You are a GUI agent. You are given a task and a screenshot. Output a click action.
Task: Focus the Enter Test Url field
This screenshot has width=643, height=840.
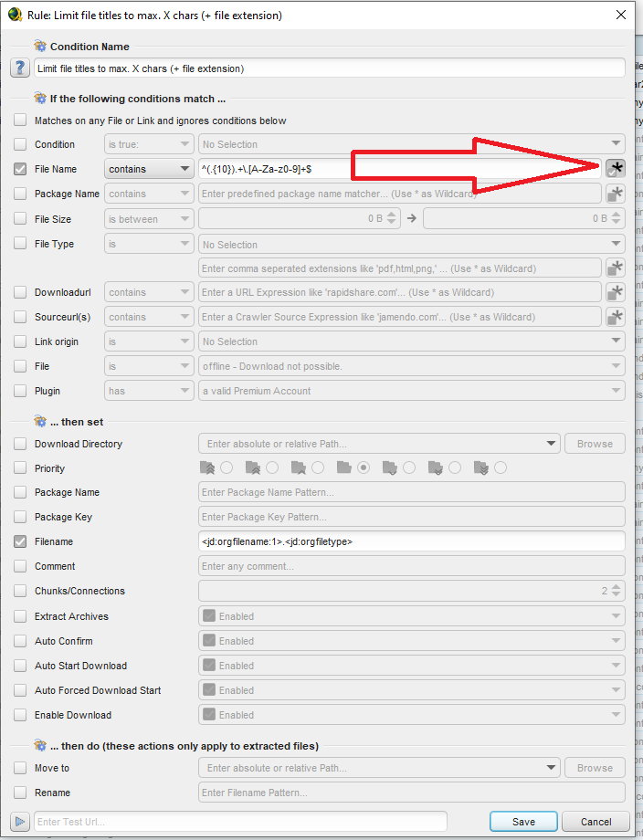click(240, 821)
